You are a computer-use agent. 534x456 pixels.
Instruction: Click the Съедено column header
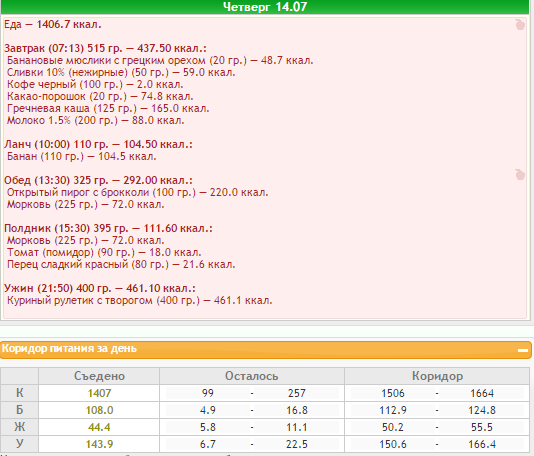[x=99, y=376]
